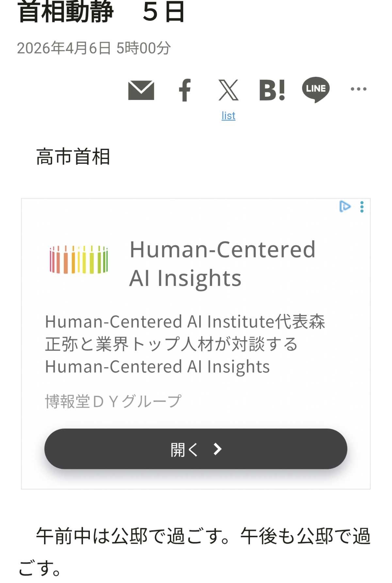Select the 高市首相 subheading text
This screenshot has height=583, width=392.
(73, 157)
